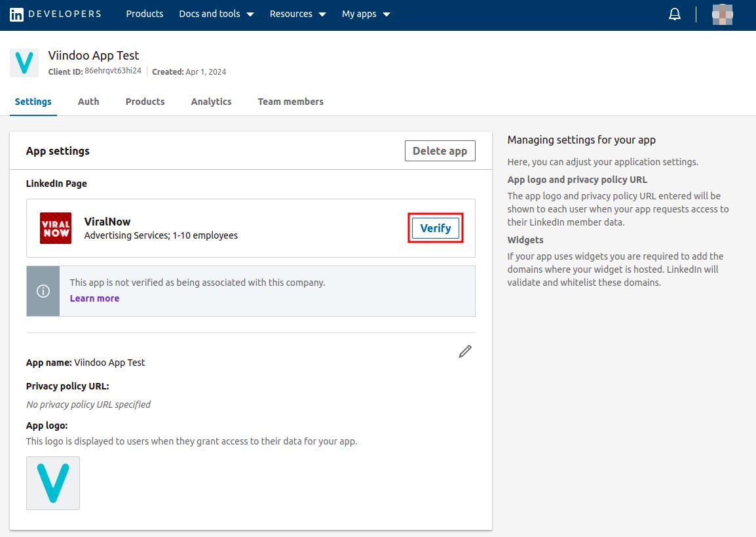This screenshot has width=756, height=537.
Task: Open Products in top navigation
Action: 145,14
